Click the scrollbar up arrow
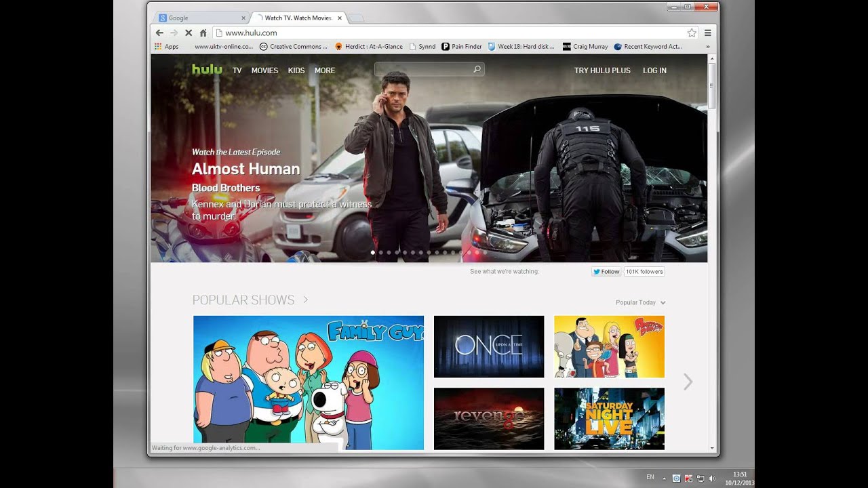 712,58
